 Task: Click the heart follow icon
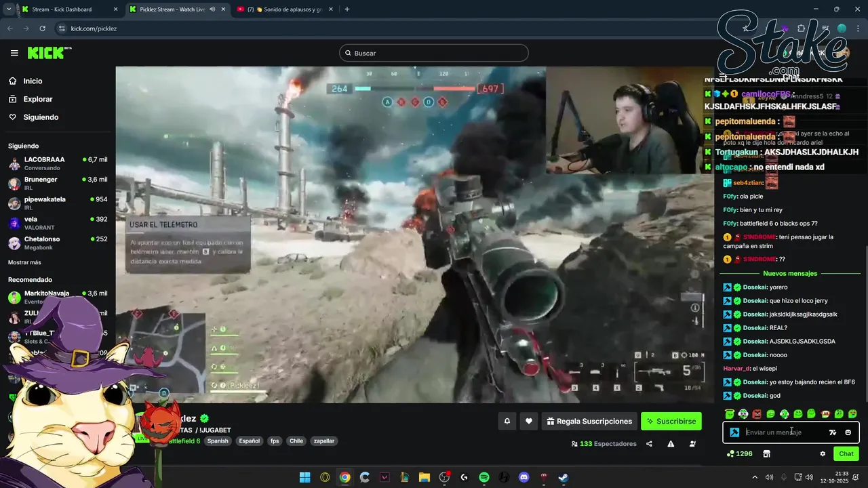529,421
